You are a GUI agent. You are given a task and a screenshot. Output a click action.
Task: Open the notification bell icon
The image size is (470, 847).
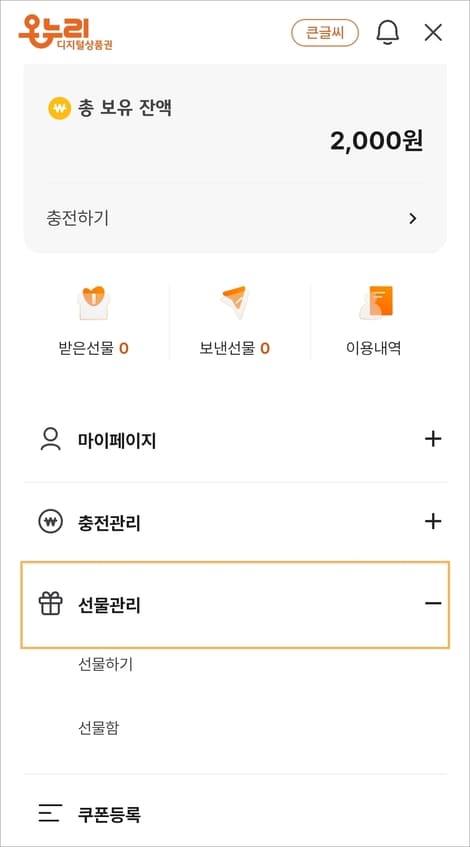[387, 32]
